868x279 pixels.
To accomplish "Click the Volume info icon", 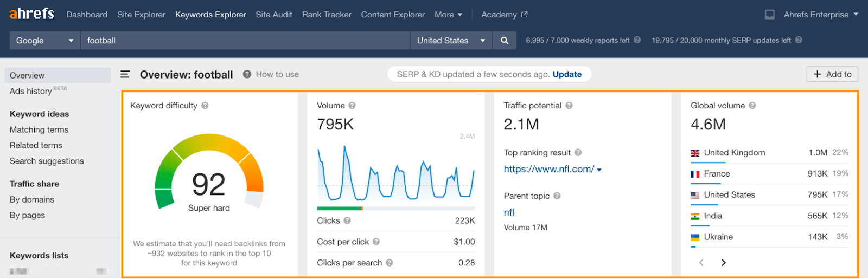I will click(352, 106).
